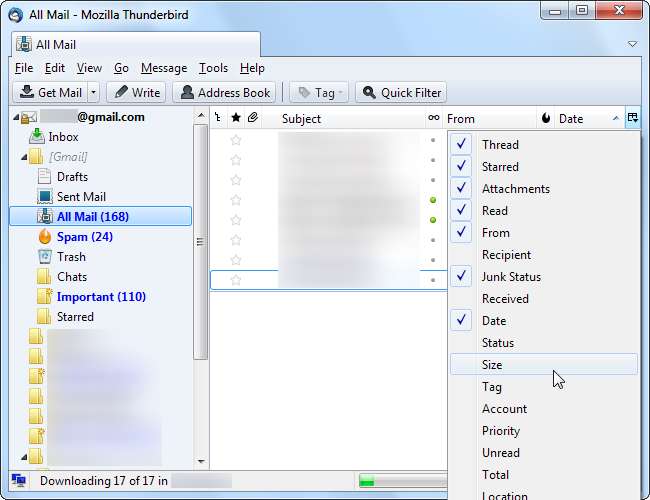Click the download progress bar

[x=402, y=481]
